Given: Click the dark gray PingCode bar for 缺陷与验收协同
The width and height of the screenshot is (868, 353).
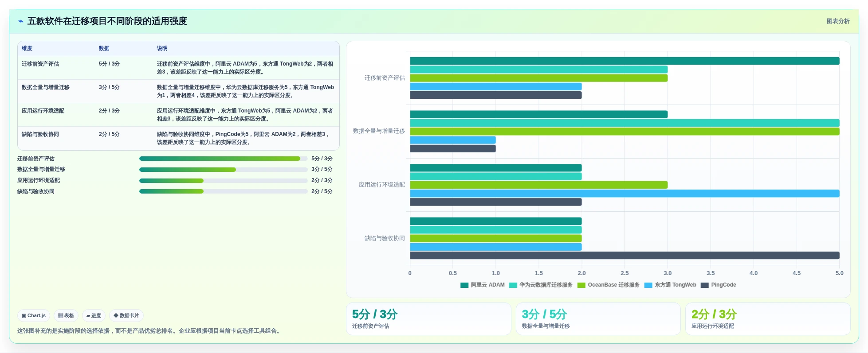Looking at the screenshot, I should click(x=624, y=256).
